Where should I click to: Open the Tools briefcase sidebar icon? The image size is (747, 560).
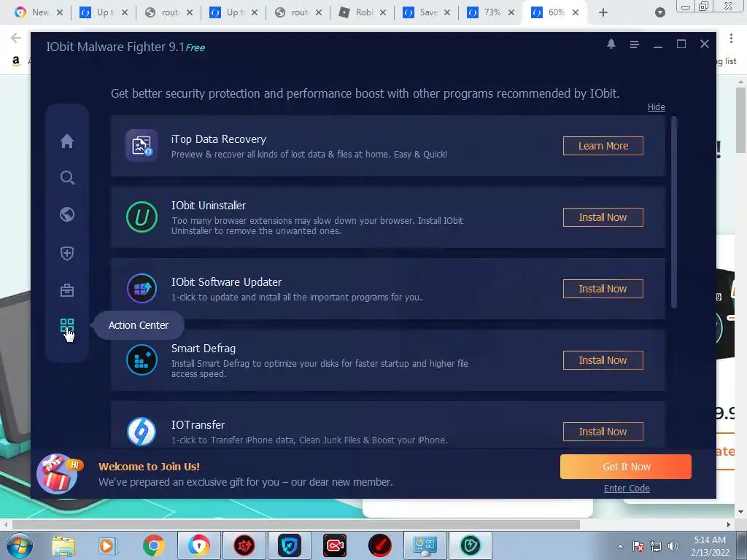point(67,290)
